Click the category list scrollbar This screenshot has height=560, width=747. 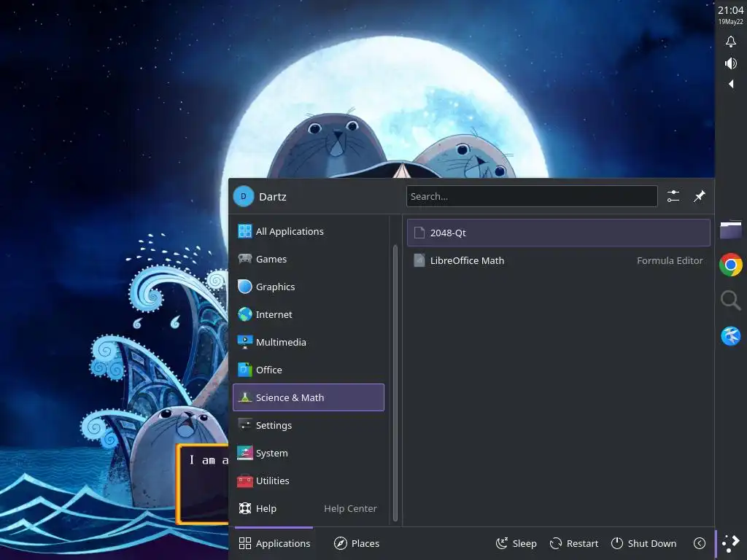point(395,384)
